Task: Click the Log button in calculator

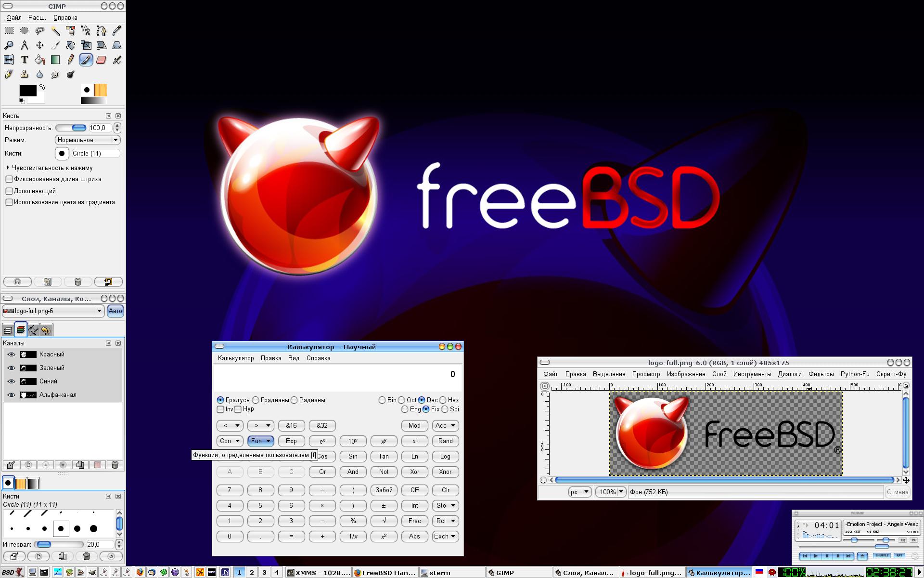Action: click(444, 456)
